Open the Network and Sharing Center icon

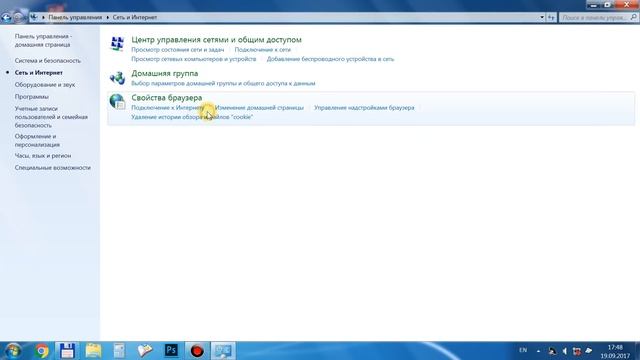pyautogui.click(x=117, y=43)
